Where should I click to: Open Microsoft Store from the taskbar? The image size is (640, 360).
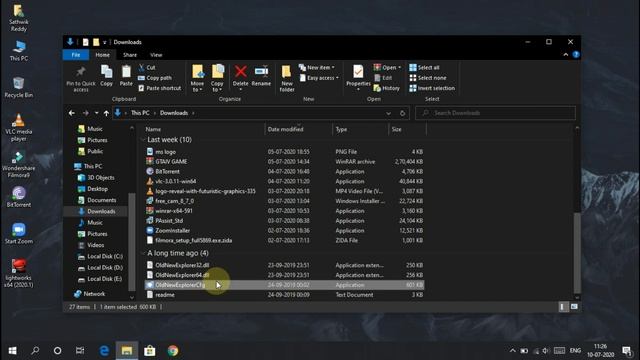click(150, 351)
